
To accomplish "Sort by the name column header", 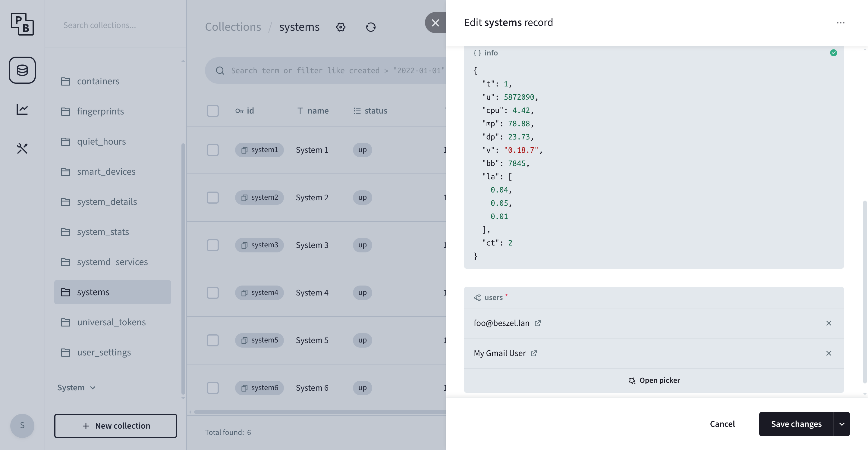I will tap(313, 111).
